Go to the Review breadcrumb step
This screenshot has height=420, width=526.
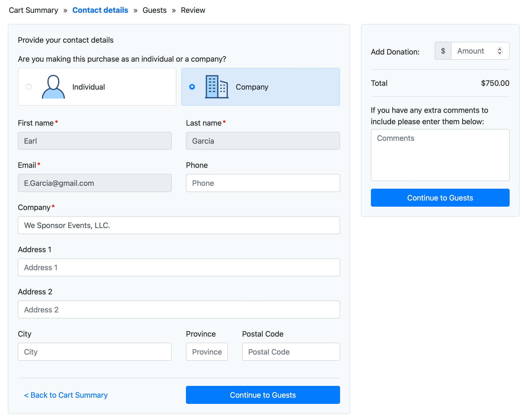pyautogui.click(x=193, y=10)
